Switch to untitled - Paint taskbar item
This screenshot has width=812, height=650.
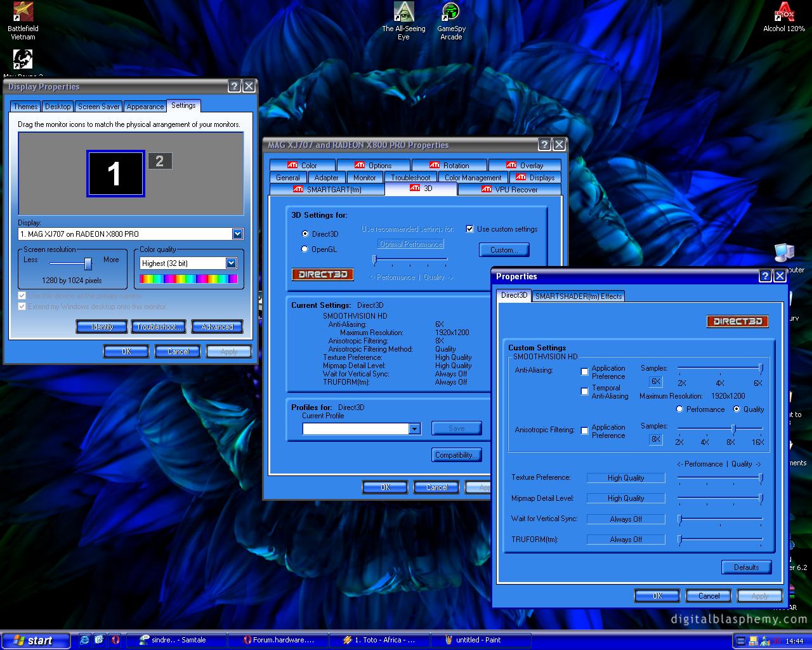(x=481, y=640)
